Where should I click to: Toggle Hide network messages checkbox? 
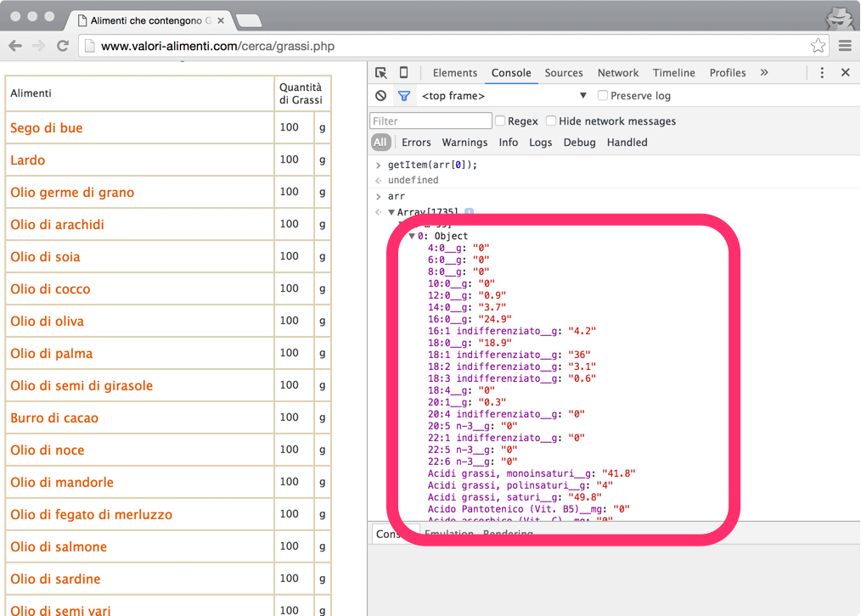pyautogui.click(x=551, y=121)
